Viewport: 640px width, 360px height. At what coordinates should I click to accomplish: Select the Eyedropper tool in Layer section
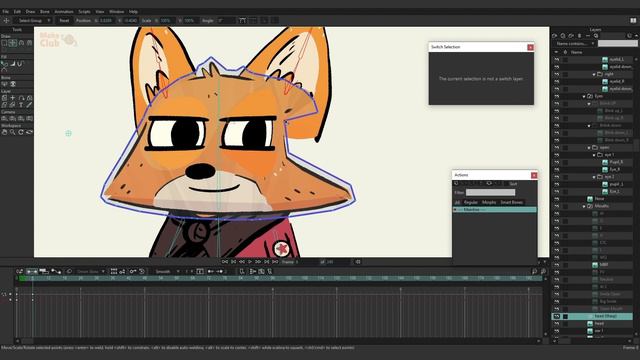[x=29, y=105]
